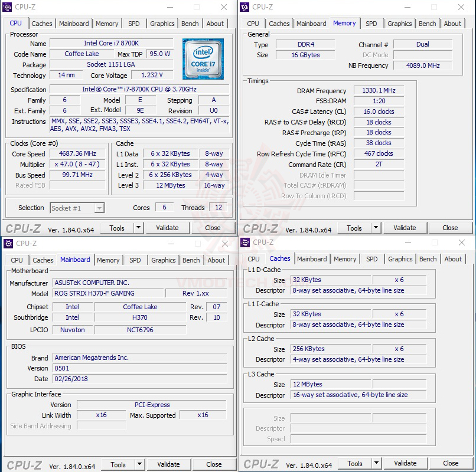476x472 pixels.
Task: Click the CPU-Z logo on the Mainboard window
Action: pos(24,464)
